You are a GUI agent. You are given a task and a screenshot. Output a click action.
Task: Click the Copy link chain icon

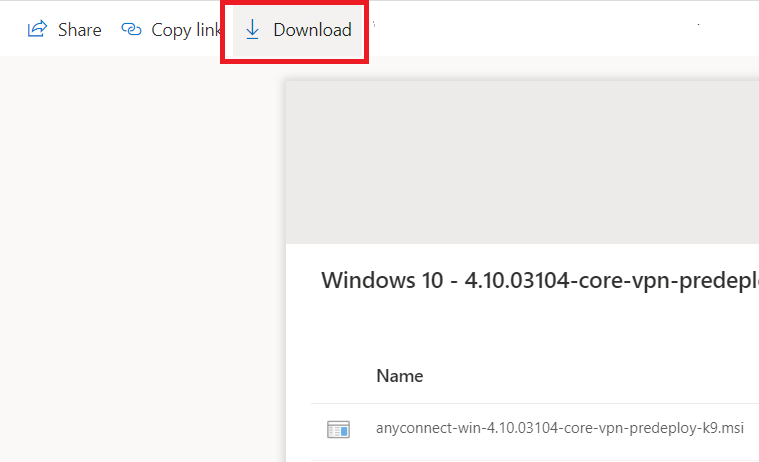(131, 30)
